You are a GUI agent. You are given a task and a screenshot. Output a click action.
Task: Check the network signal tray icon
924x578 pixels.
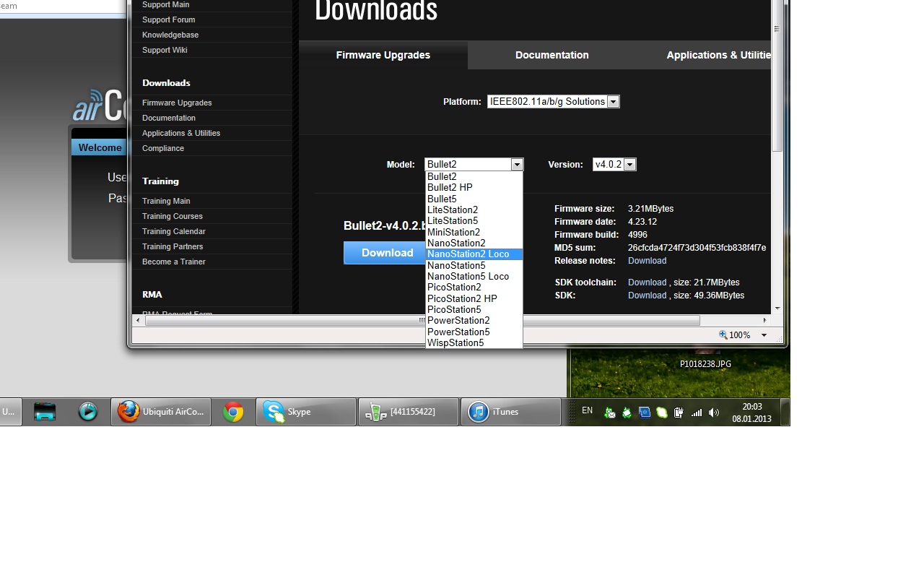coord(697,413)
